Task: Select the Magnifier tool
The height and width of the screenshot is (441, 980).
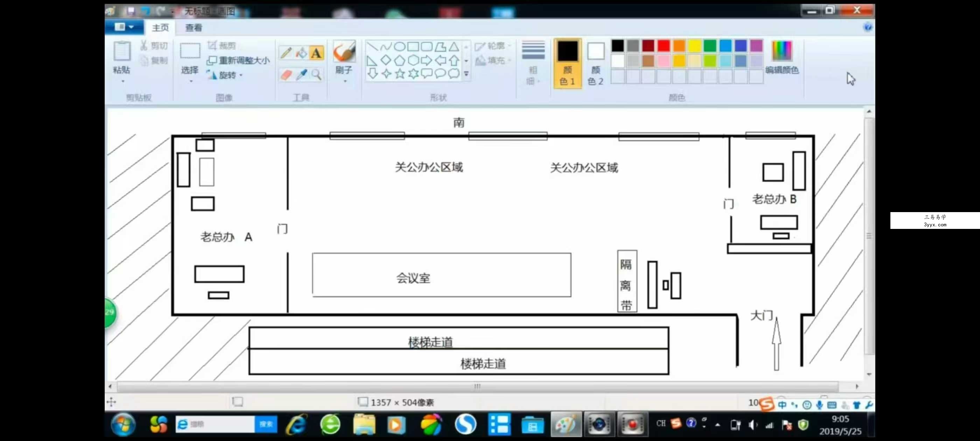Action: coord(316,75)
